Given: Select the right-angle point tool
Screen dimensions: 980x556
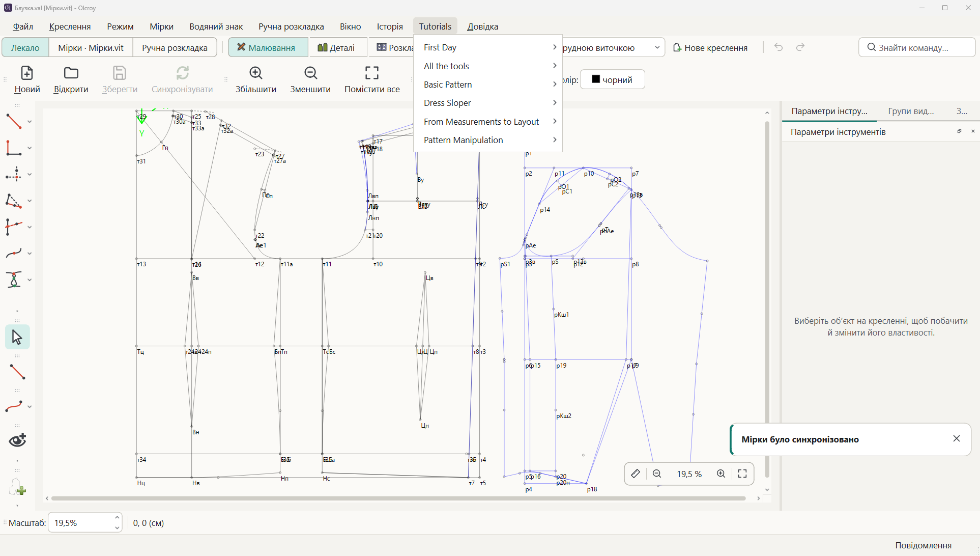Looking at the screenshot, I should [x=14, y=148].
